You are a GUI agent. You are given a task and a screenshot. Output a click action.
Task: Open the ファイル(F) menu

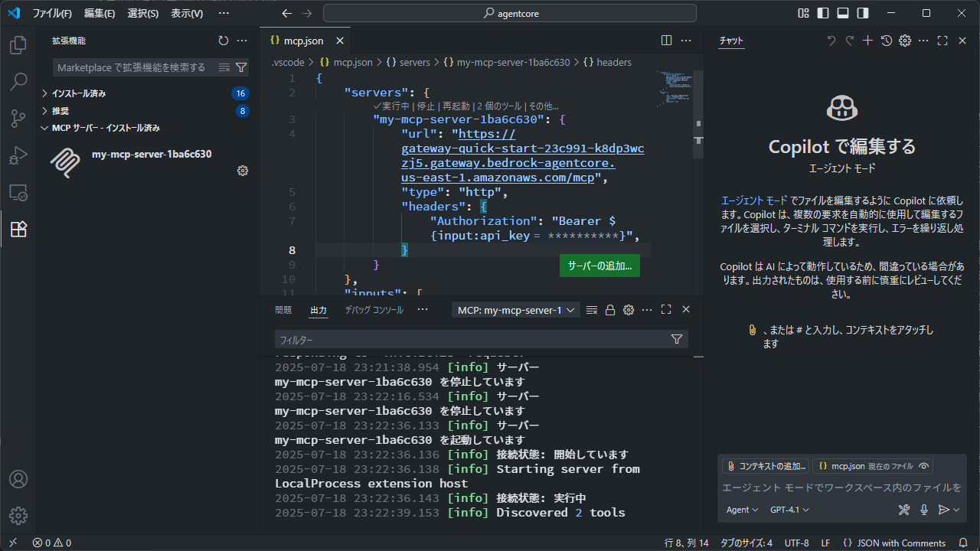52,13
